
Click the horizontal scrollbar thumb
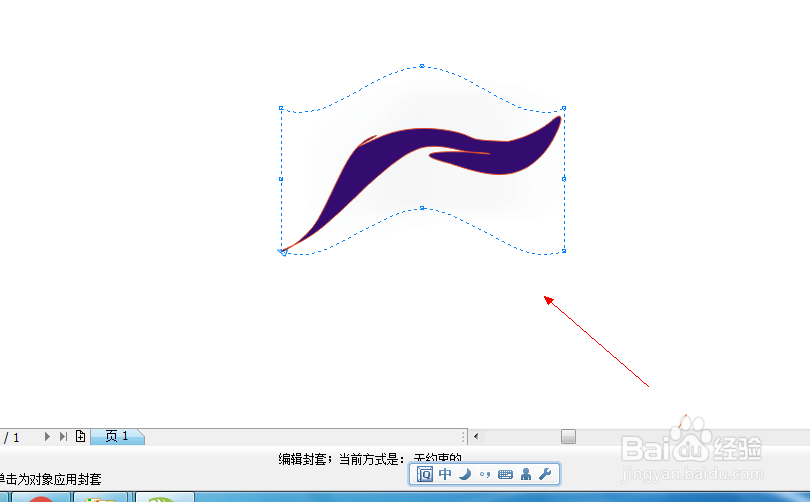tap(568, 436)
